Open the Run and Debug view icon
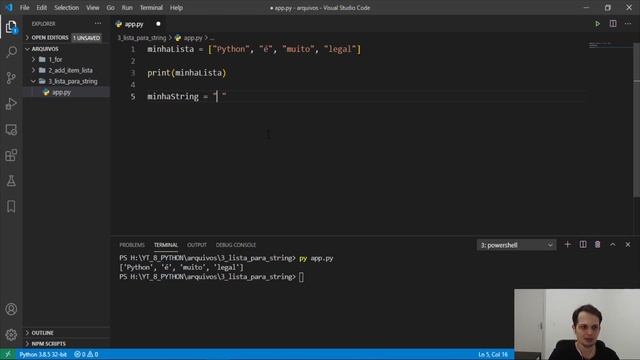The width and height of the screenshot is (640, 360). 11,104
